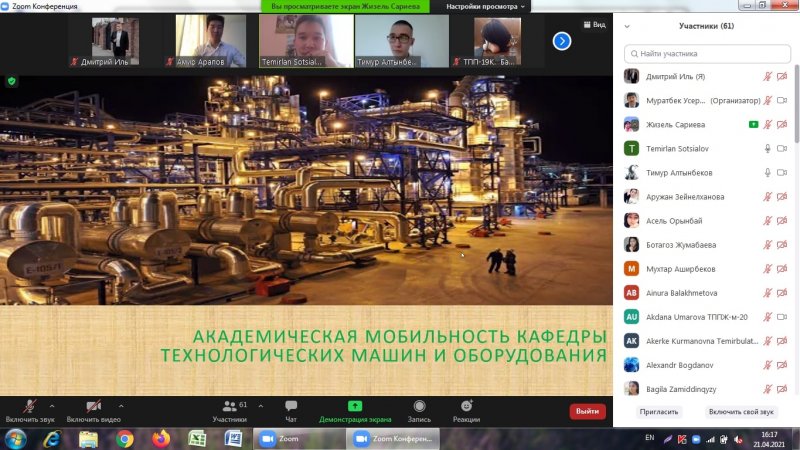The height and width of the screenshot is (450, 800).
Task: Select participant Ботагоз Жумабаева
Action: (706, 245)
